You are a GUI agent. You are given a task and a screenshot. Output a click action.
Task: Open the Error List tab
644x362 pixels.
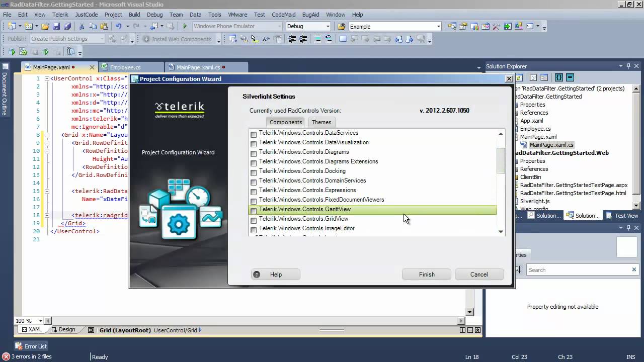tap(31, 346)
